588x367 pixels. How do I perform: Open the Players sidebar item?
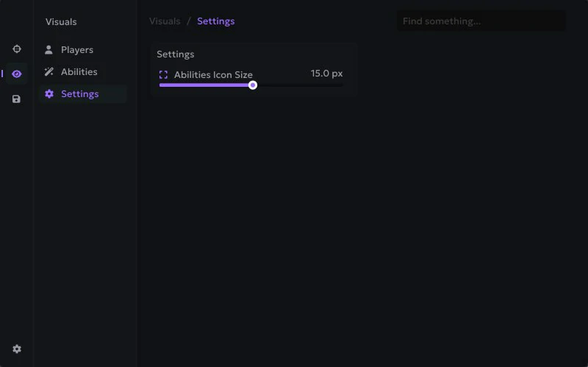pyautogui.click(x=77, y=50)
